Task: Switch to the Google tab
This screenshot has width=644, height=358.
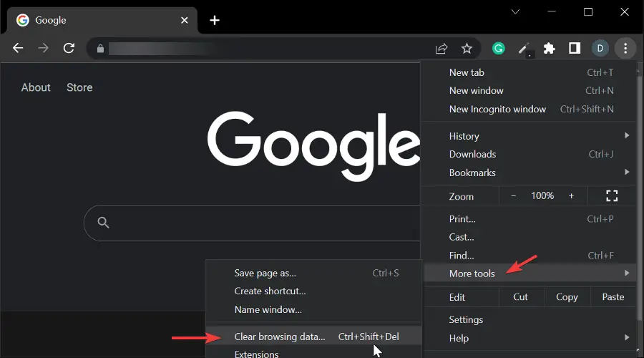Action: pos(102,20)
